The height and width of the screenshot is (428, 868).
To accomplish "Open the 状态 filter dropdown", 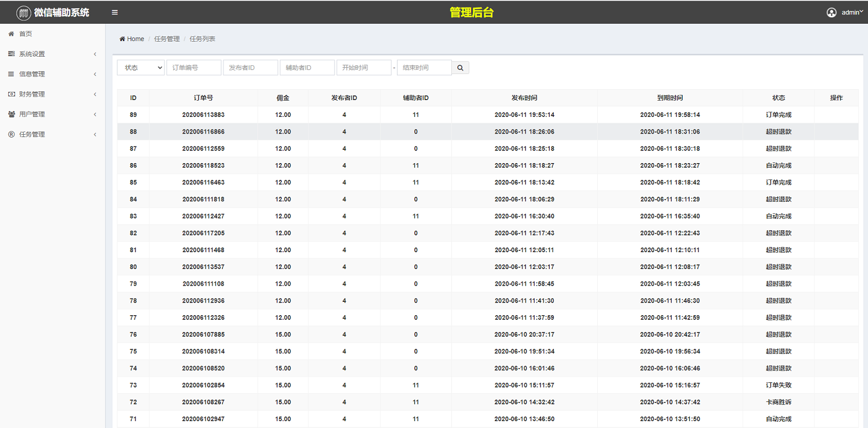I will (141, 68).
